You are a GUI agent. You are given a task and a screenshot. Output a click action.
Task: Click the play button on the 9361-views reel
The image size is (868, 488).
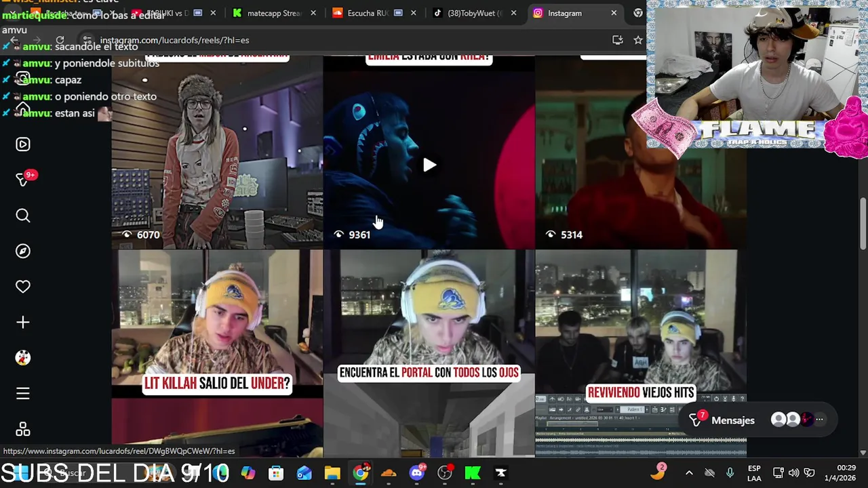click(x=429, y=165)
